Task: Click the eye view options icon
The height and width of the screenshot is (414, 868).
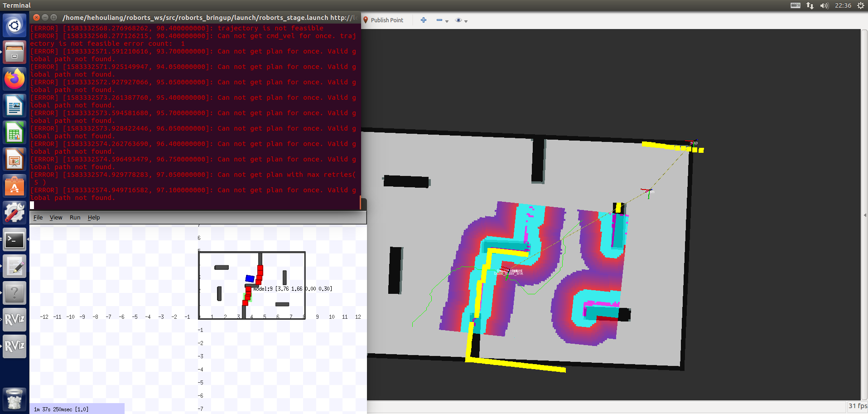Action: pyautogui.click(x=458, y=20)
